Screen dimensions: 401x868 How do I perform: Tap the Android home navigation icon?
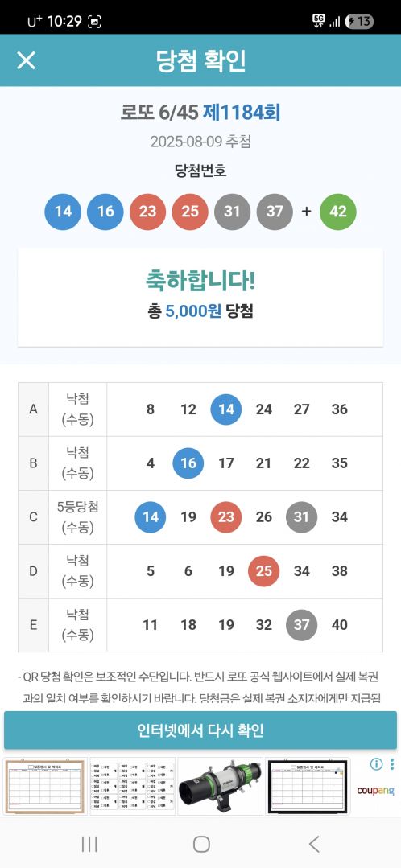pyautogui.click(x=201, y=844)
